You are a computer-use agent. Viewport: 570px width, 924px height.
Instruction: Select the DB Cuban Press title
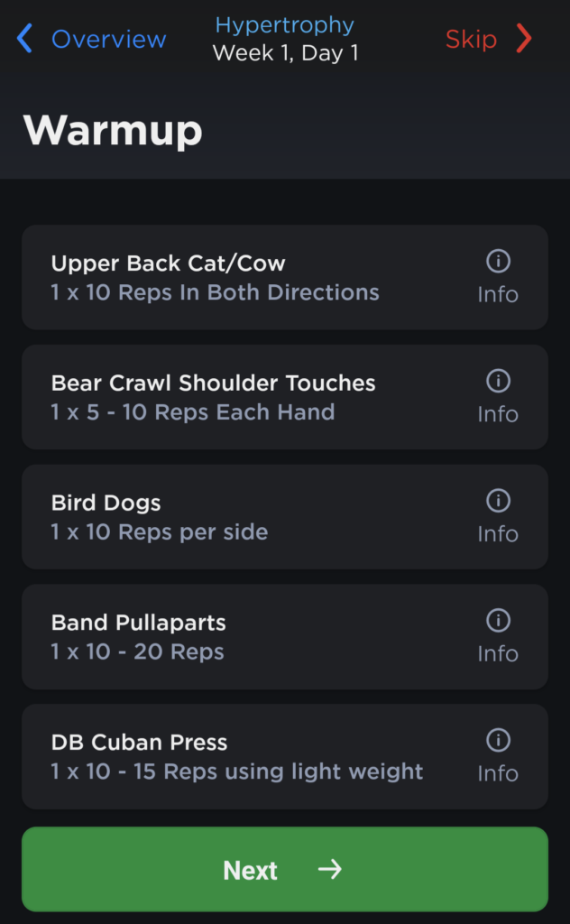tap(139, 743)
